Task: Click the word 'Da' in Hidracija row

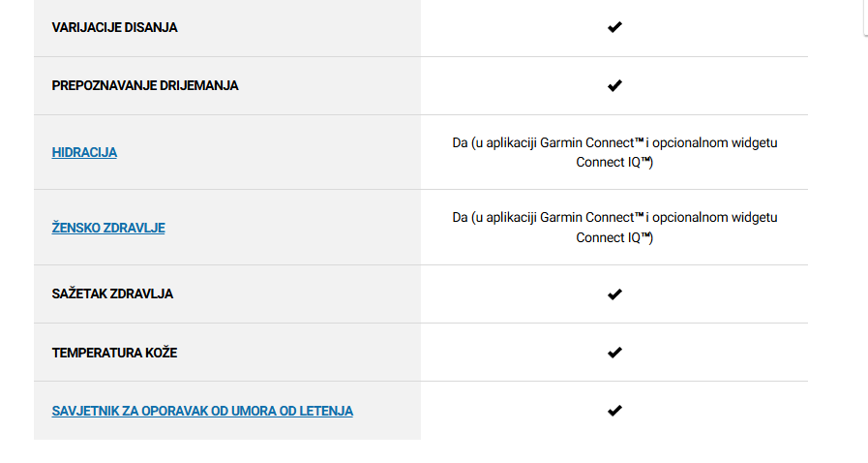Action: [x=460, y=143]
